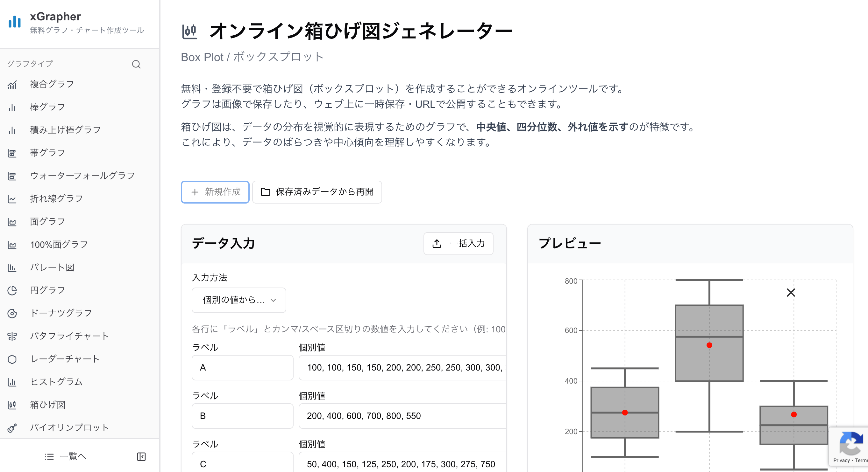Select the バイオリンプロット icon
The image size is (868, 472).
[x=12, y=428]
